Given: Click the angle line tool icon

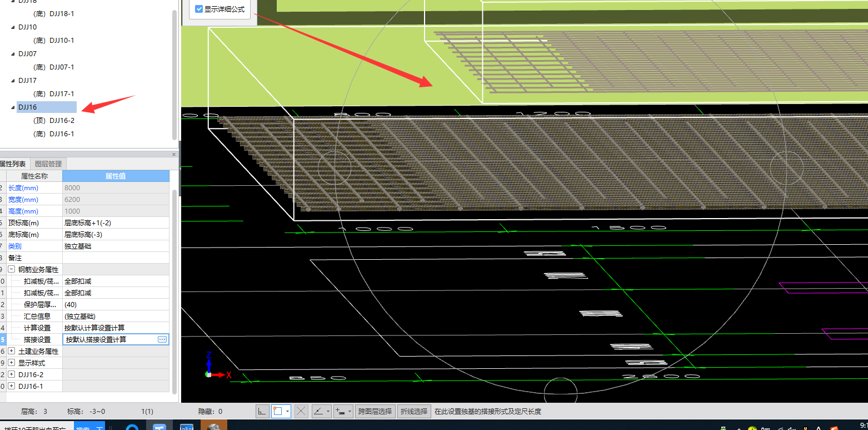Looking at the screenshot, I should tap(318, 412).
